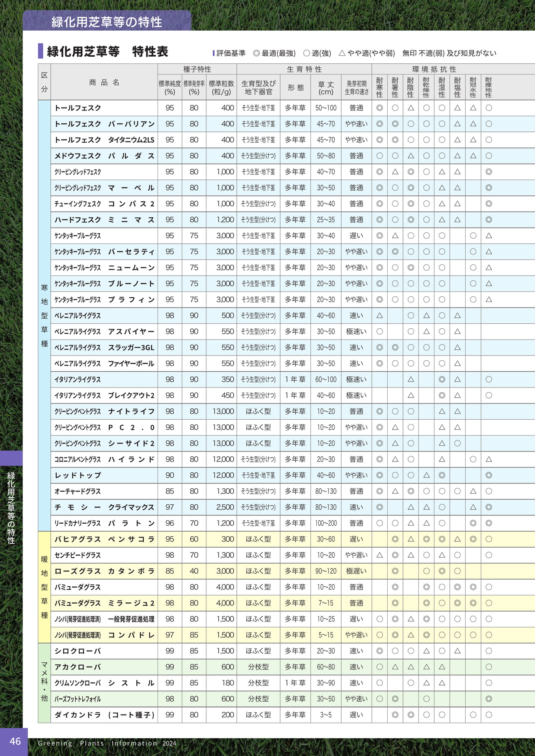Select the legend label 評価基準
Image resolution: width=535 pixels, height=756 pixels.
(231, 53)
